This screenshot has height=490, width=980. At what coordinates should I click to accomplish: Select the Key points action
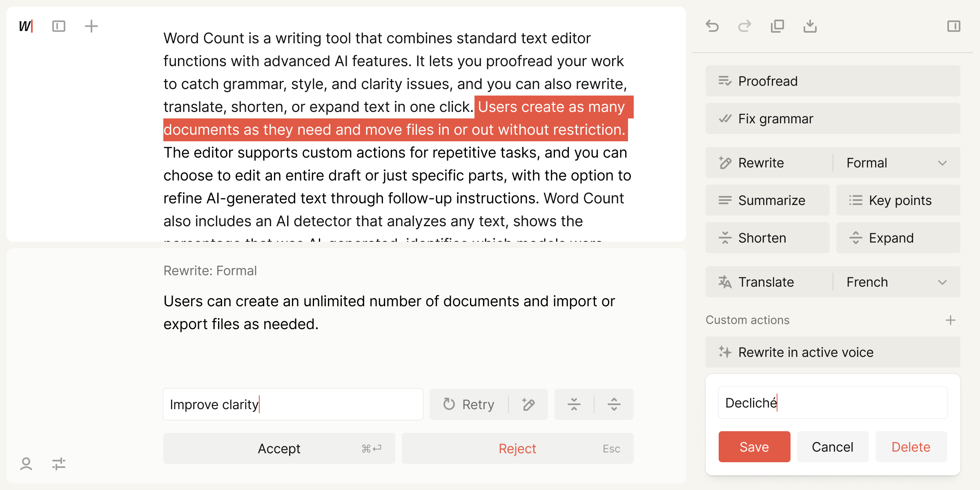[x=898, y=200]
